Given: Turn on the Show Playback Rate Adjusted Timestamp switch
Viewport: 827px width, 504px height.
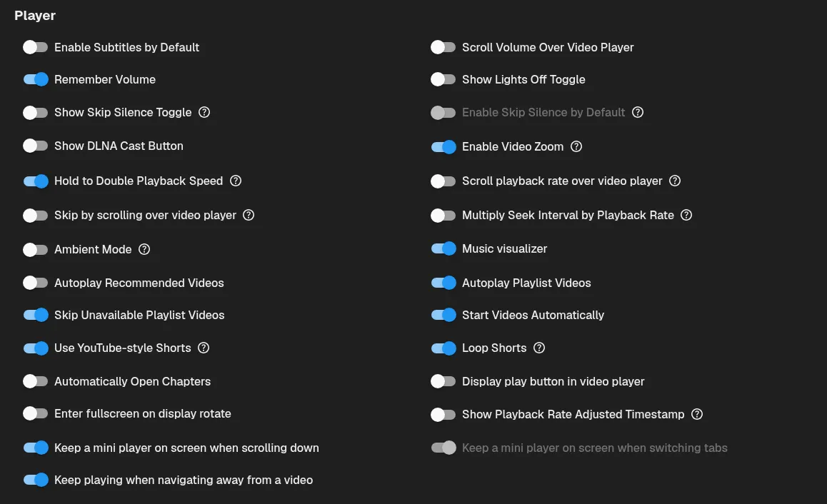Looking at the screenshot, I should click(443, 415).
